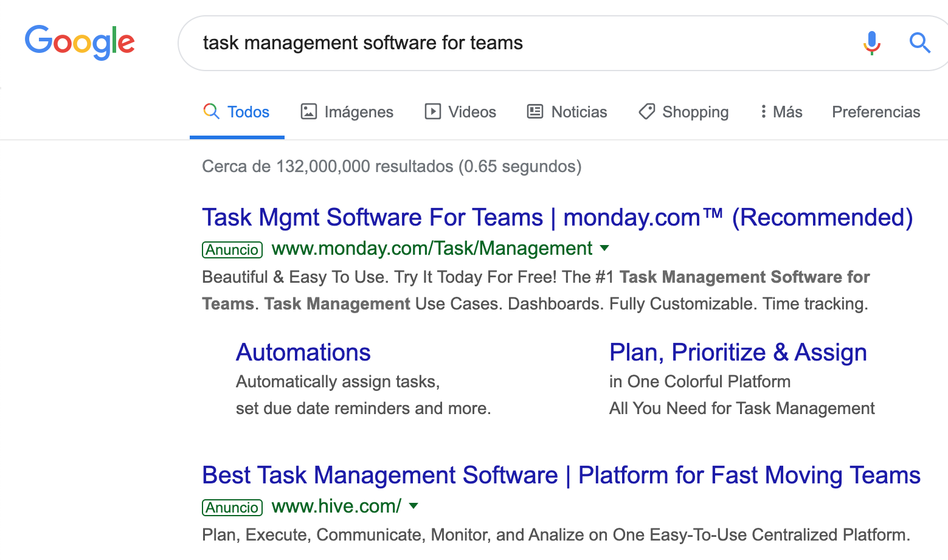
Task: Click the text 'Automatically assign tasks,'
Action: (x=338, y=382)
